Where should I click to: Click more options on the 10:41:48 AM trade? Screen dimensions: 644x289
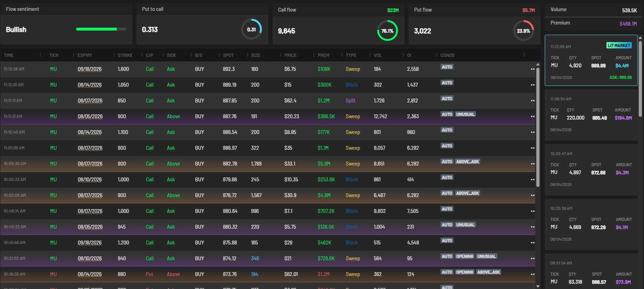tap(532, 243)
